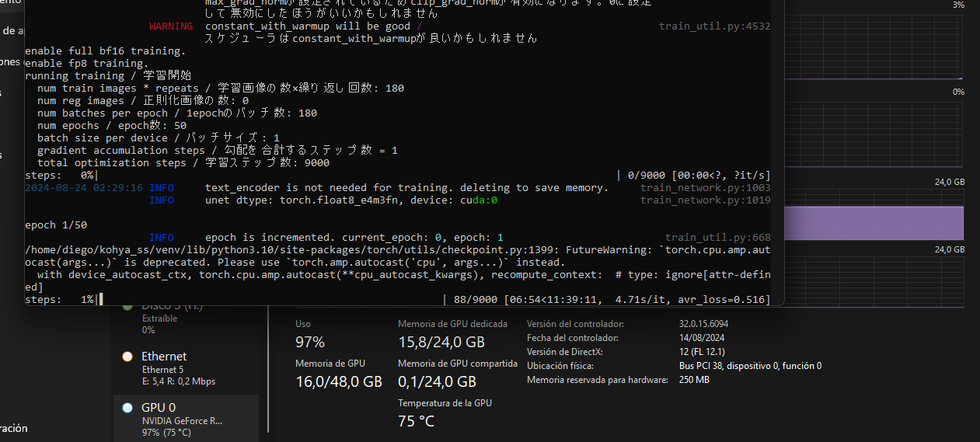Click the GPU memory value 16,0/48,0 GB

pos(339,382)
